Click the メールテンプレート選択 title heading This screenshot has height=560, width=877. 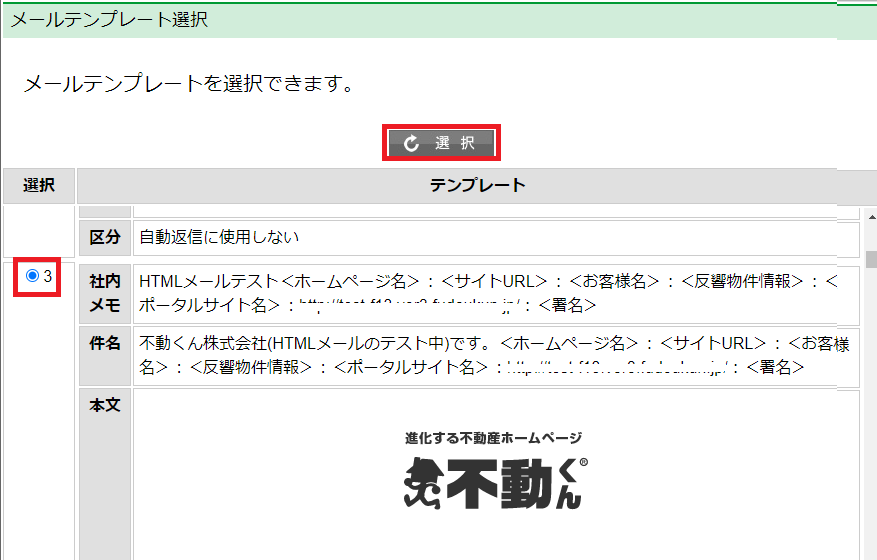click(109, 20)
